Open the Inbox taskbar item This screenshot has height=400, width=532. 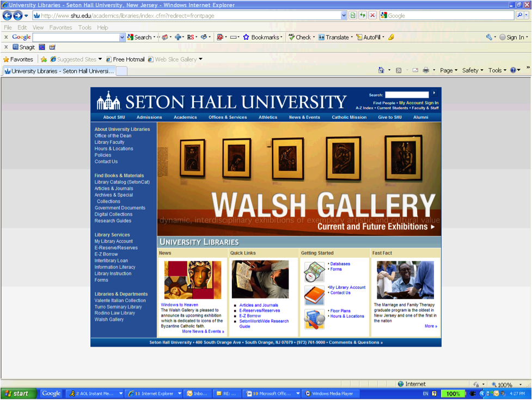(197, 394)
